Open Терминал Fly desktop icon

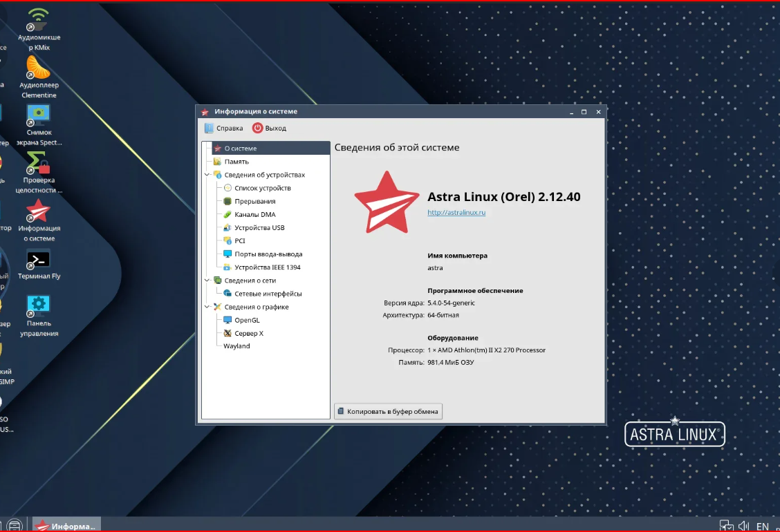pyautogui.click(x=38, y=265)
